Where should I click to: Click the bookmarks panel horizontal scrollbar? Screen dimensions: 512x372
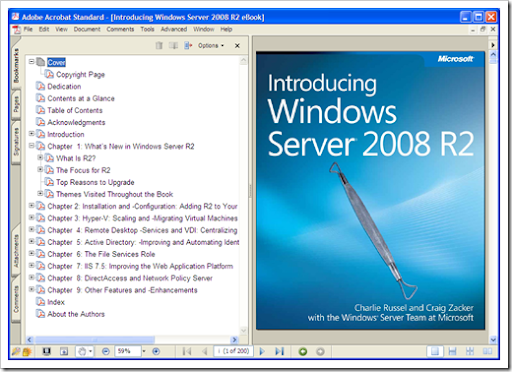(132, 340)
